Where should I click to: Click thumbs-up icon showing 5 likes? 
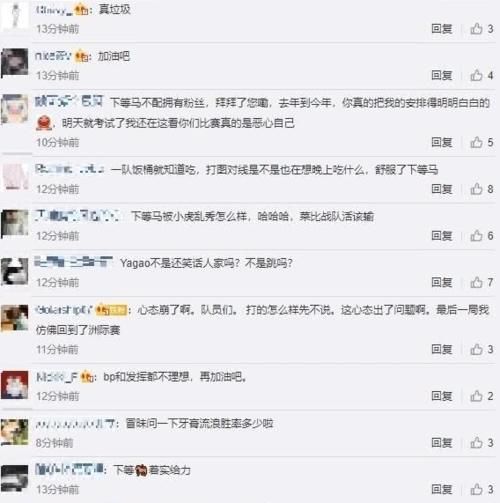(x=476, y=142)
